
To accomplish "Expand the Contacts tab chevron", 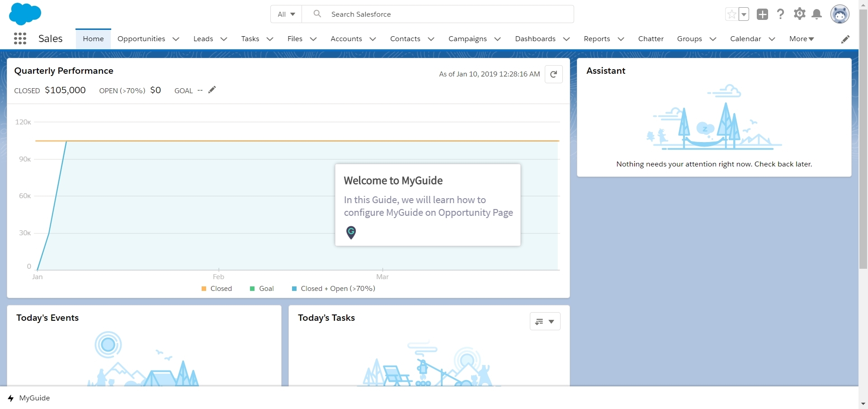I will point(431,39).
